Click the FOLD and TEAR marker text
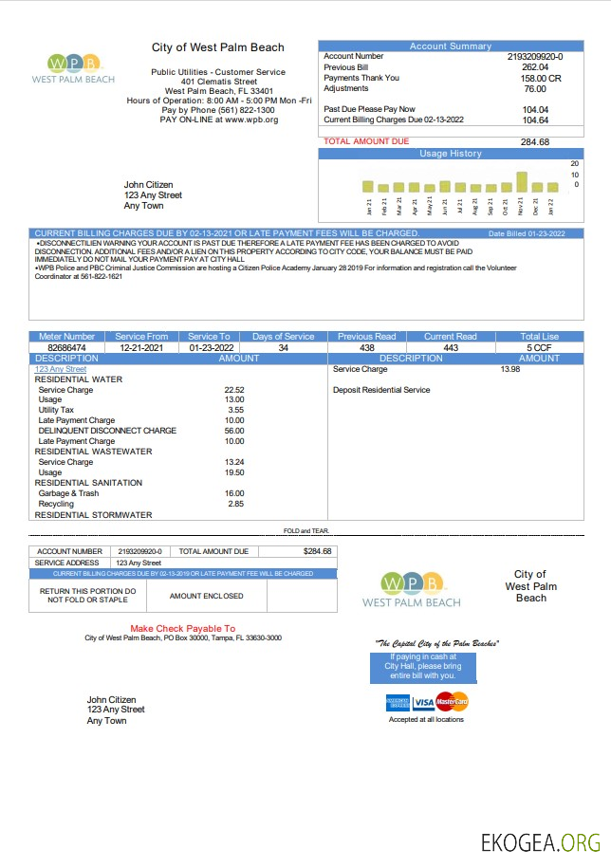 click(306, 531)
